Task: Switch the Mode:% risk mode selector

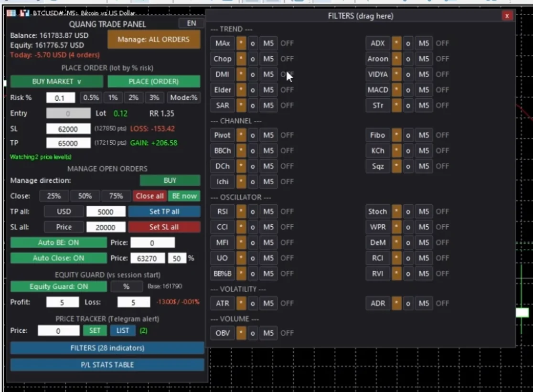Action: pyautogui.click(x=183, y=98)
